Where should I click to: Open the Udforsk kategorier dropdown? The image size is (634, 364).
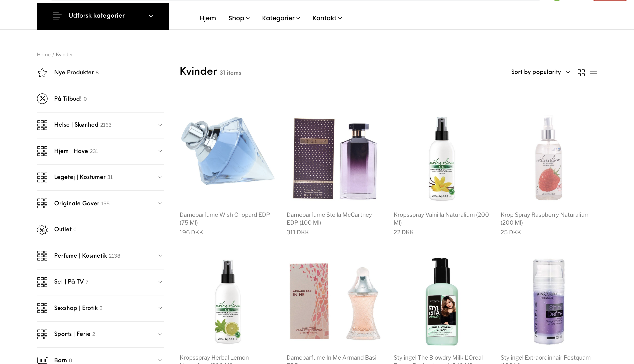[x=103, y=16]
